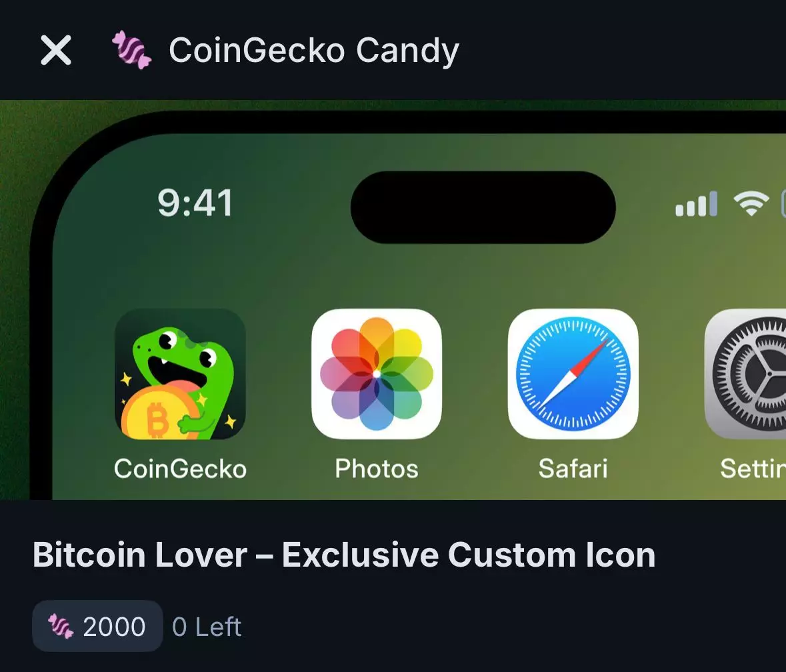
Task: Tap the 2000 candy price badge
Action: click(x=98, y=626)
